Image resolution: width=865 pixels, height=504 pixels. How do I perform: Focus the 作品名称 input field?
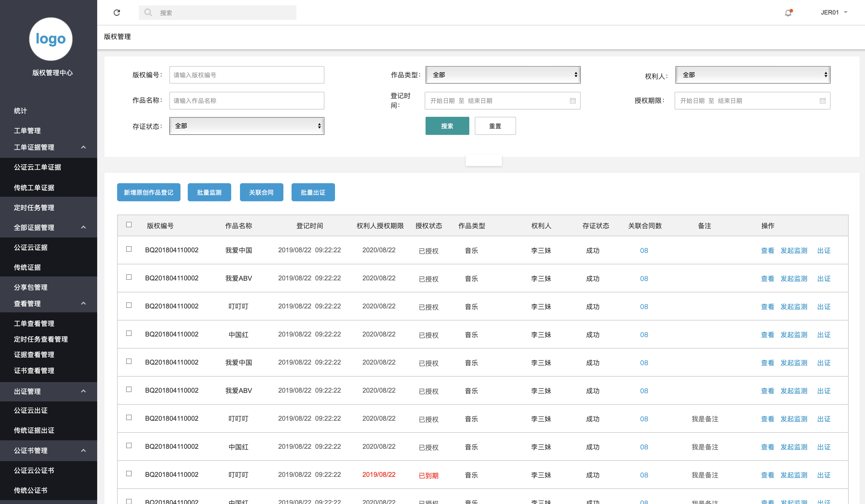click(x=247, y=100)
